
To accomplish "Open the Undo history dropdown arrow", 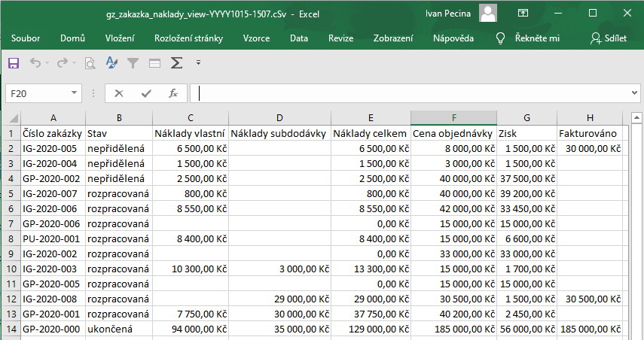I will click(47, 62).
